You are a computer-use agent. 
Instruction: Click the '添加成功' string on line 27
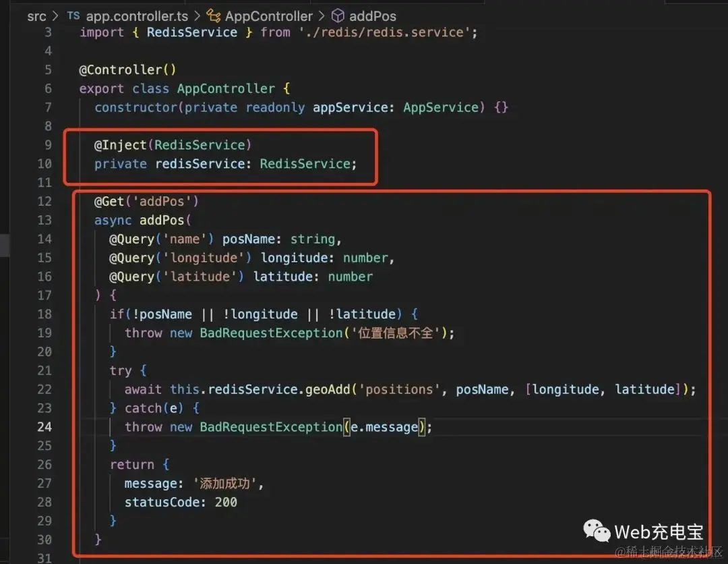224,484
